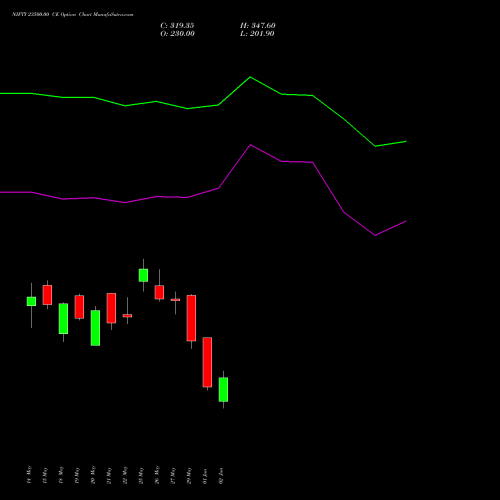Click the green candlestick for 25 May
This screenshot has width=500, height=500.
point(143,275)
